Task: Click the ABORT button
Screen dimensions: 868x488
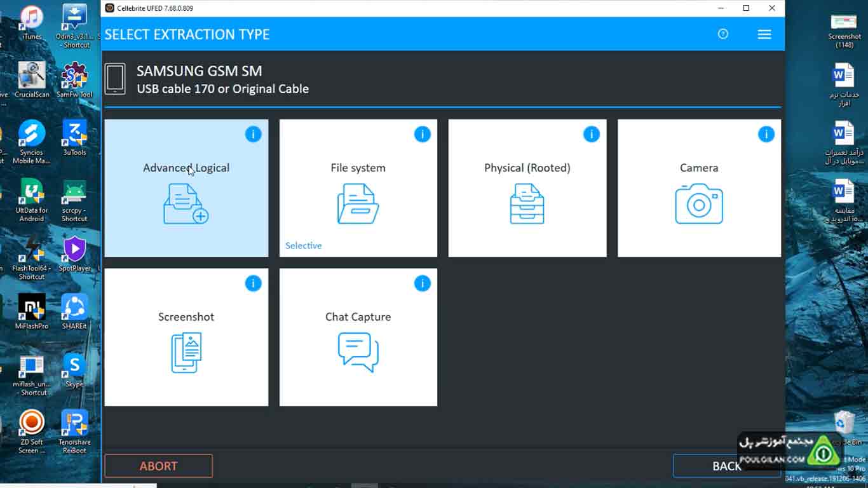Action: click(x=158, y=466)
